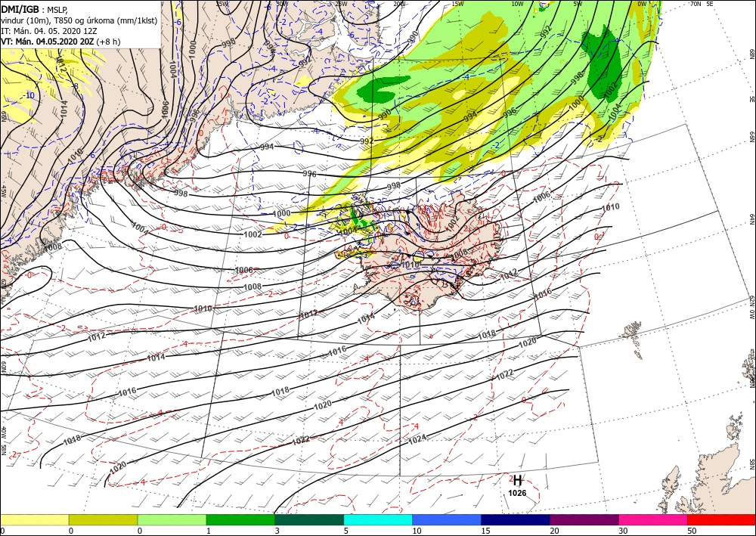Click the red 50 mm legend swatch
Screen dimensions: 756x536
tap(721, 519)
